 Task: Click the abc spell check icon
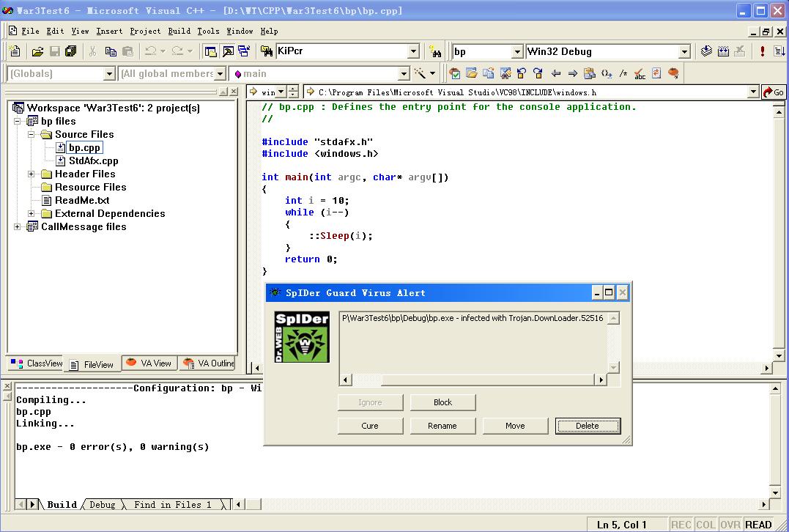(x=640, y=74)
